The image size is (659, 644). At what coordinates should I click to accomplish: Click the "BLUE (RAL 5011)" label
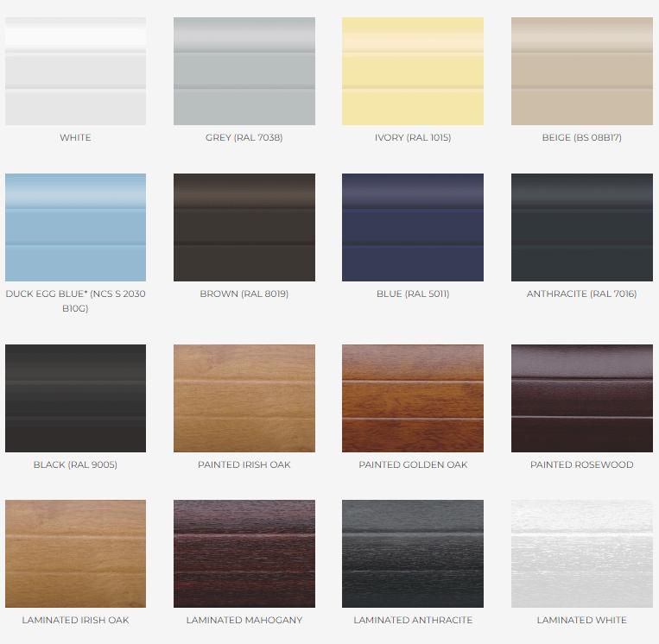click(x=413, y=294)
